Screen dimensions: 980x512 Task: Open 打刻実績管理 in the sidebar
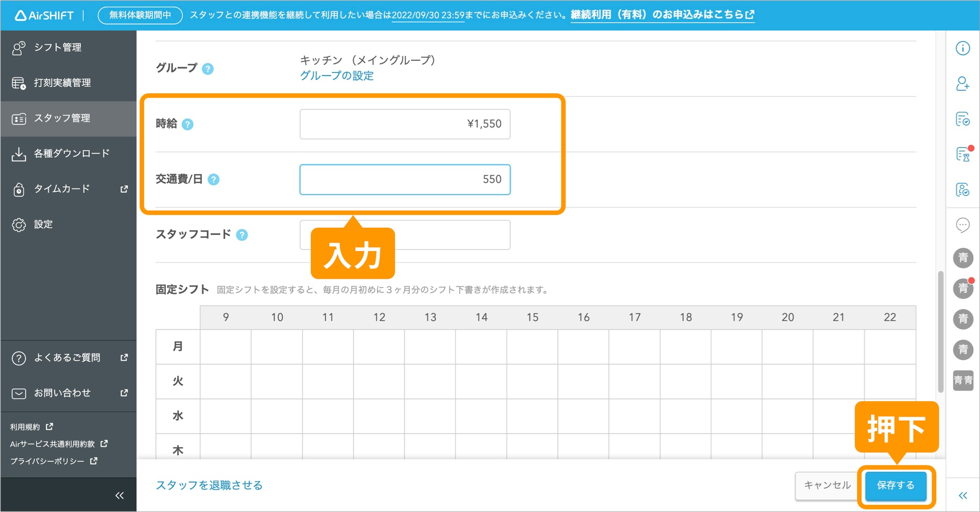point(63,83)
